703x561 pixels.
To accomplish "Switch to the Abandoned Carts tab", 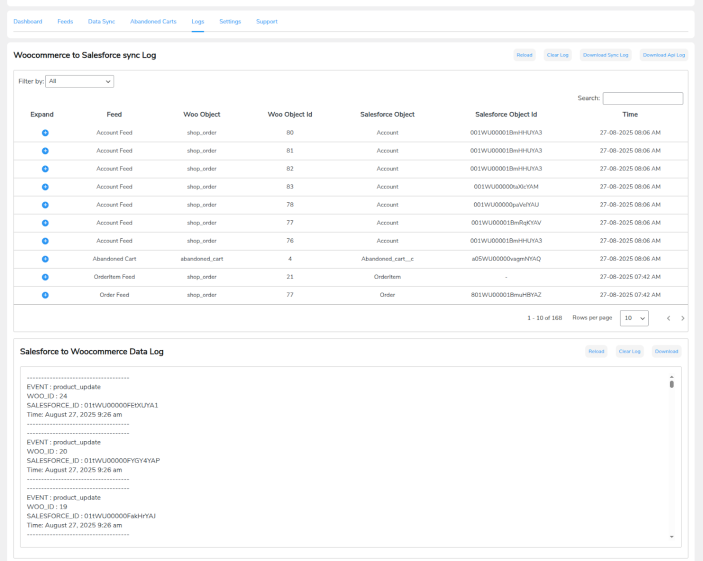I will coord(153,21).
